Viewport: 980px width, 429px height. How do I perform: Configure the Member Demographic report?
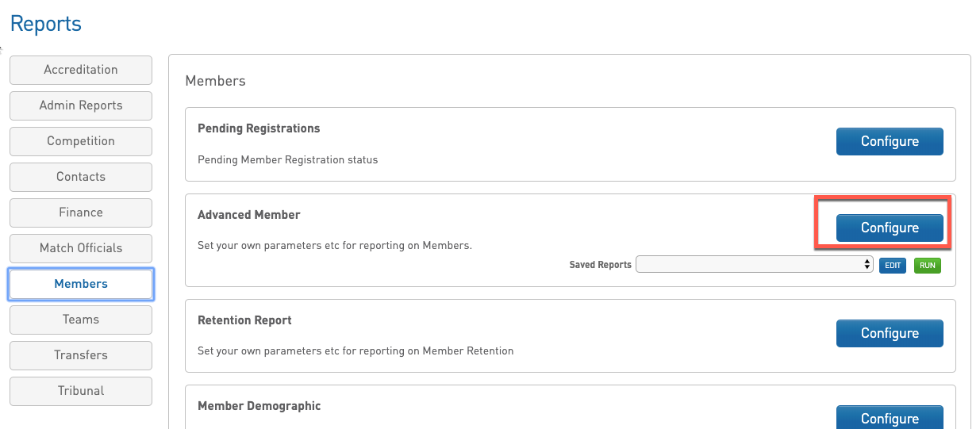coord(890,417)
